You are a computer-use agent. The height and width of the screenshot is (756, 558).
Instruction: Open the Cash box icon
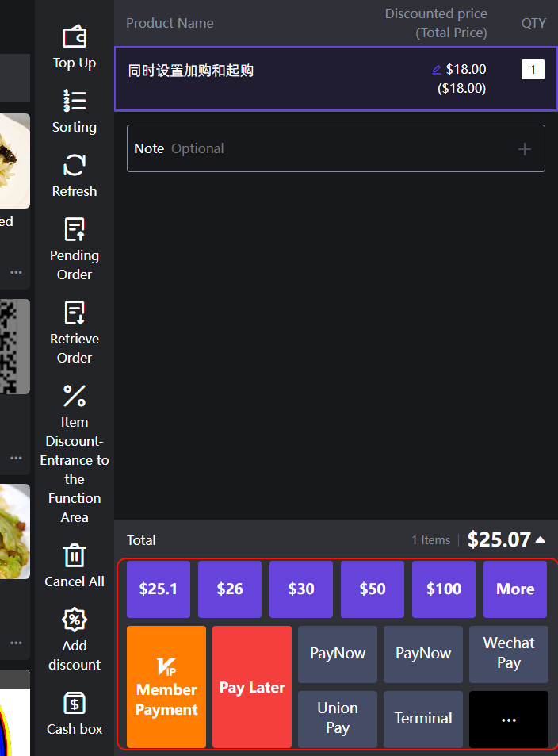click(x=75, y=704)
